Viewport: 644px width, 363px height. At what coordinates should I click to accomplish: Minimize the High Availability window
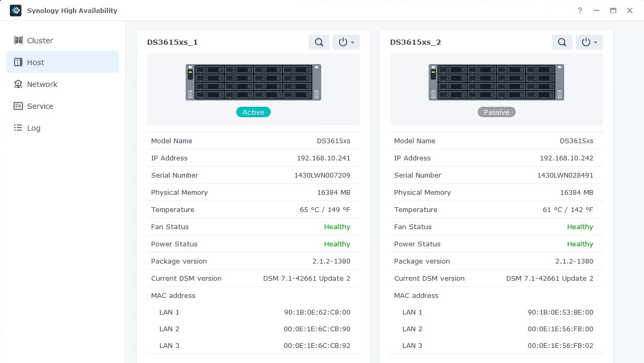pos(597,10)
